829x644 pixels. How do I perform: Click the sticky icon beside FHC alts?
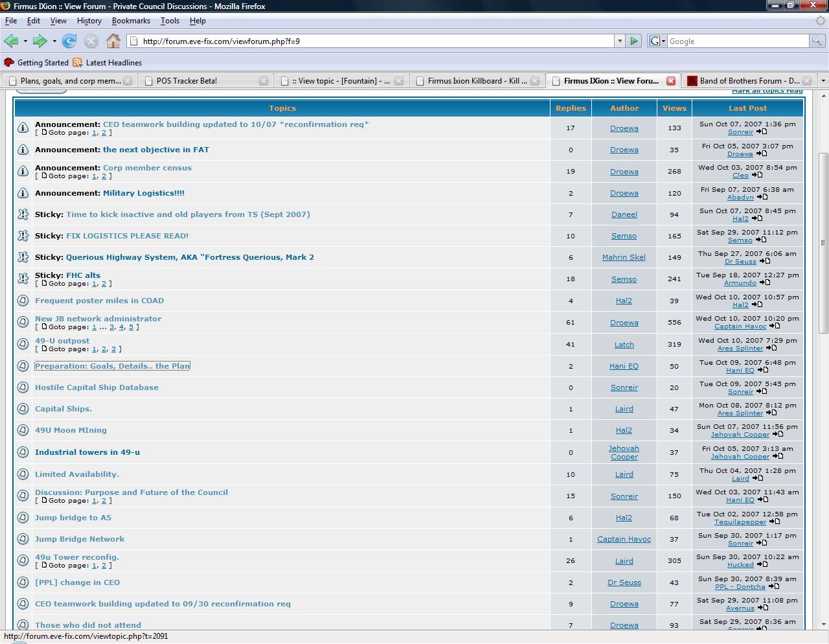23,279
